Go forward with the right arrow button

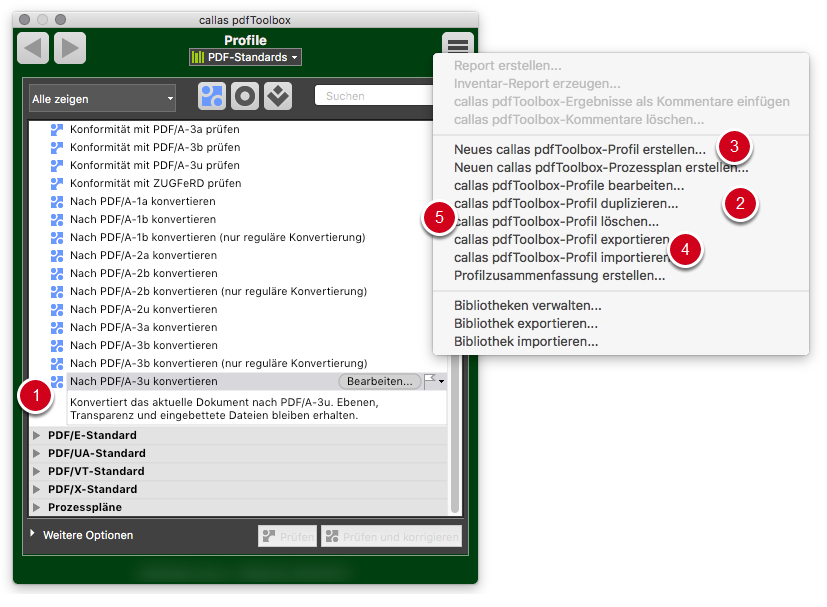[x=70, y=48]
